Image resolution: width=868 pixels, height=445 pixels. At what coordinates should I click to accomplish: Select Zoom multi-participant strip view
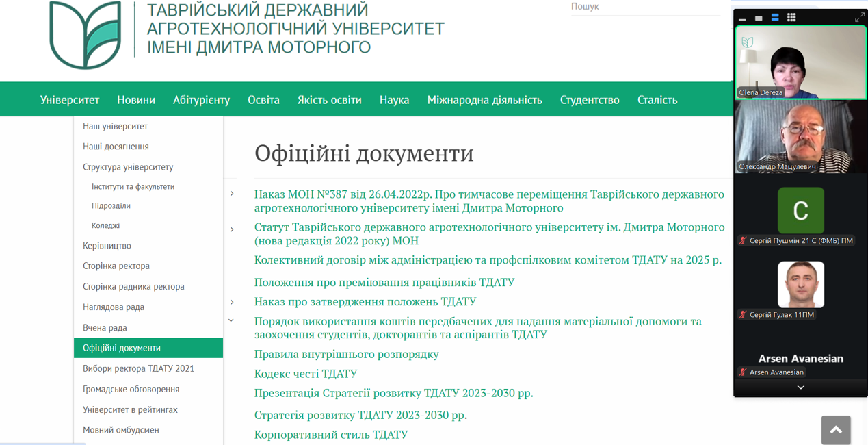(x=775, y=18)
